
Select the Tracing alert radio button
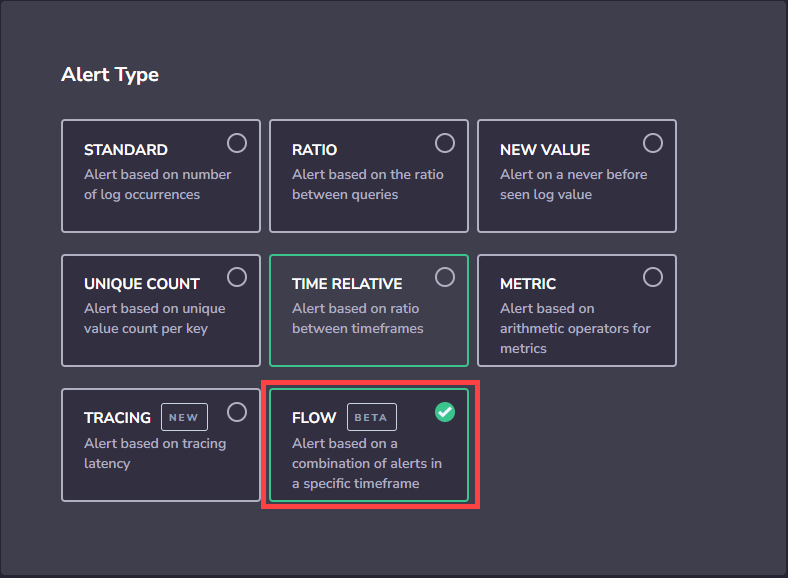tap(237, 412)
